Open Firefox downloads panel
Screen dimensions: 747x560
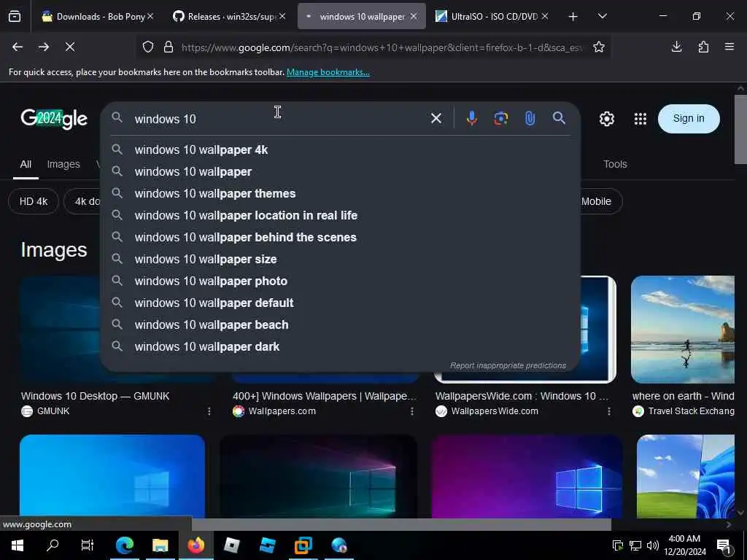point(676,47)
